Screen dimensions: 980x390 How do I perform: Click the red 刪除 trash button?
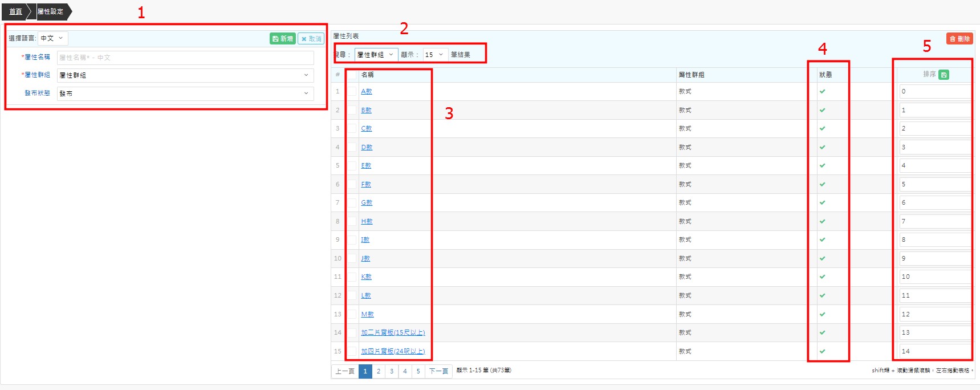(x=959, y=39)
